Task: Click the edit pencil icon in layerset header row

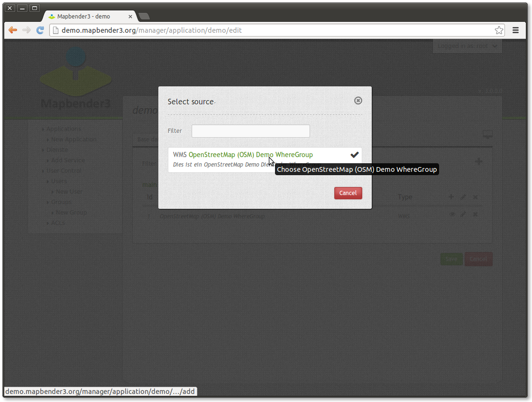Action: [x=463, y=197]
